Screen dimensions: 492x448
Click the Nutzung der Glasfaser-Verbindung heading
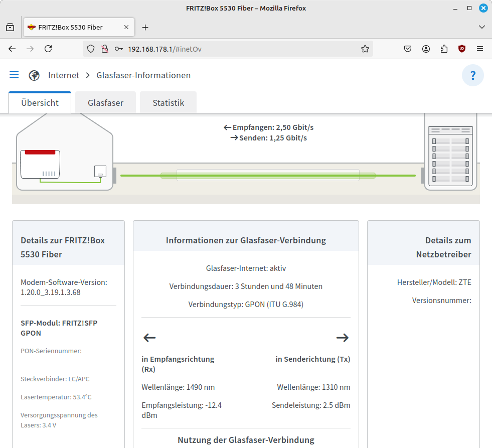[246, 440]
